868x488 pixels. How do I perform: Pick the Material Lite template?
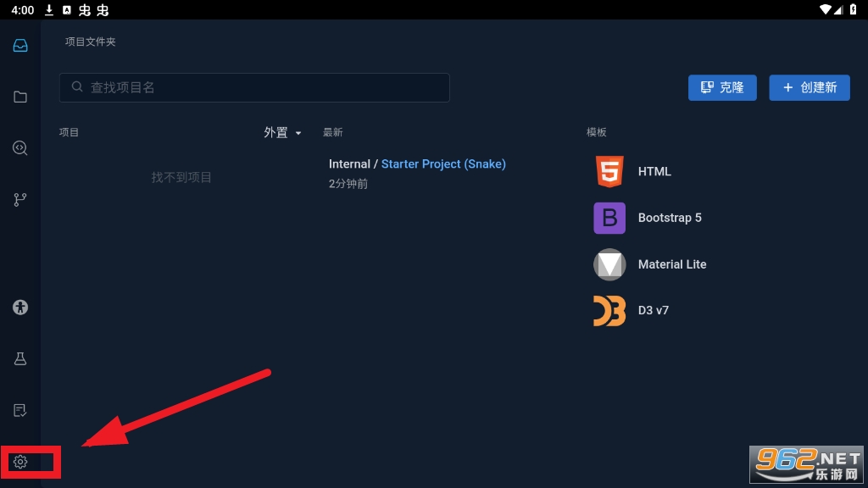click(671, 264)
